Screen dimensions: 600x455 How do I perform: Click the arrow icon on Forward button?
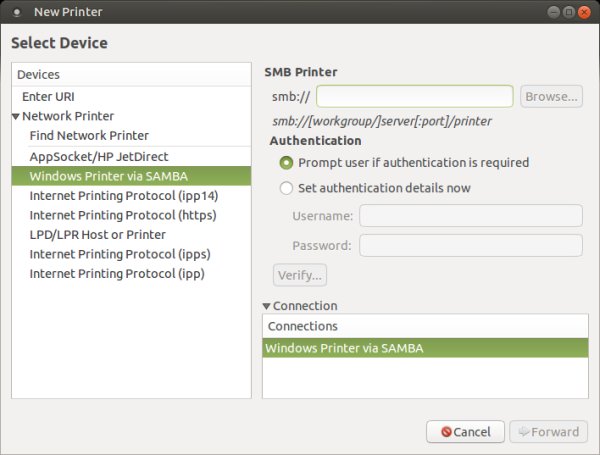(523, 432)
